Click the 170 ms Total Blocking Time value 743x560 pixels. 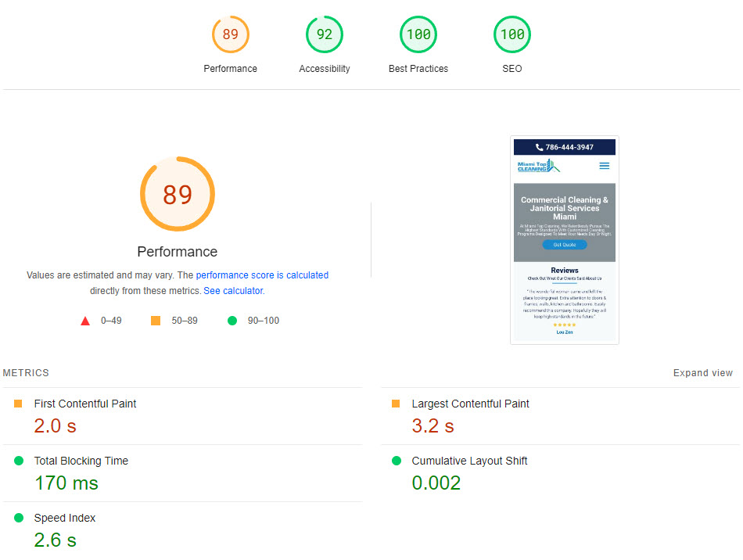(x=66, y=483)
